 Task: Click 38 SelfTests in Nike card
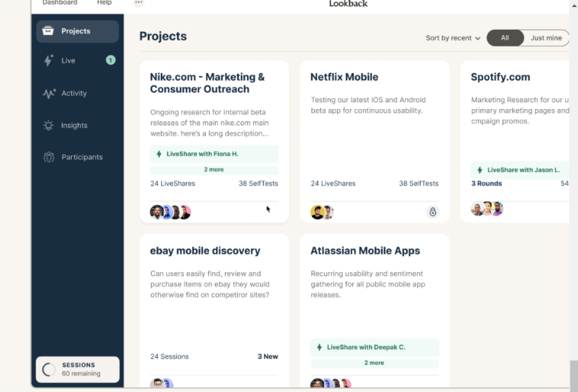[258, 183]
